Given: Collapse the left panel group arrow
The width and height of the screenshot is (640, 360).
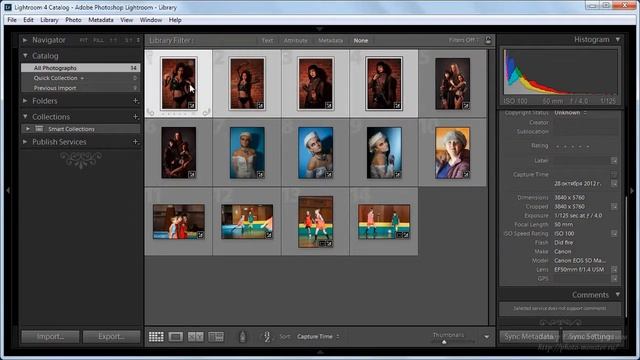Looking at the screenshot, I should (x=8, y=190).
